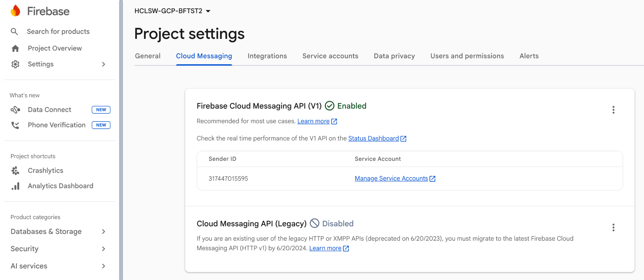
Task: Click the Settings gear icon
Action: tap(15, 64)
